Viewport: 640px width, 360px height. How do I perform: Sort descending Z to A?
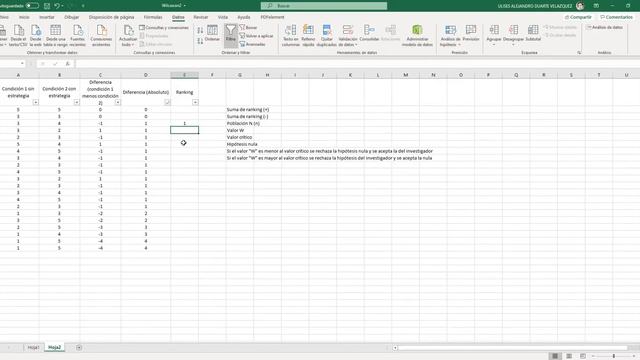pyautogui.click(x=200, y=41)
